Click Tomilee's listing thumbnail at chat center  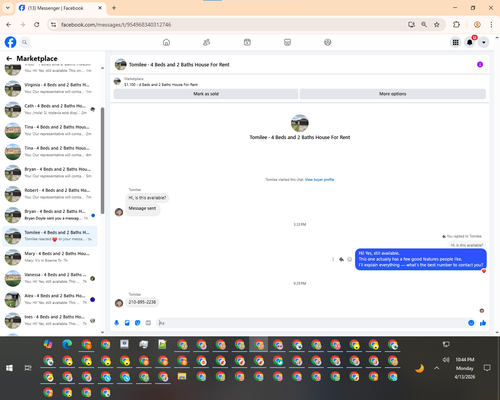[300, 123]
